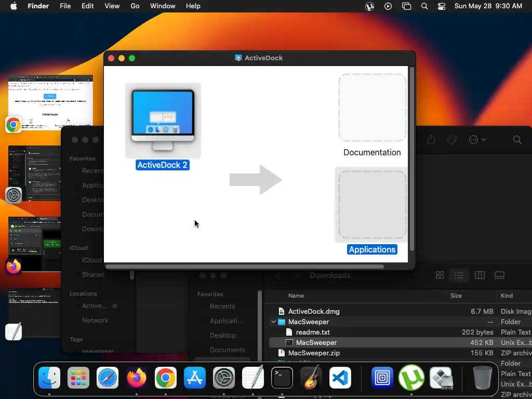Select the MacSweeper Unix executable row
The image size is (532, 399).
401,342
